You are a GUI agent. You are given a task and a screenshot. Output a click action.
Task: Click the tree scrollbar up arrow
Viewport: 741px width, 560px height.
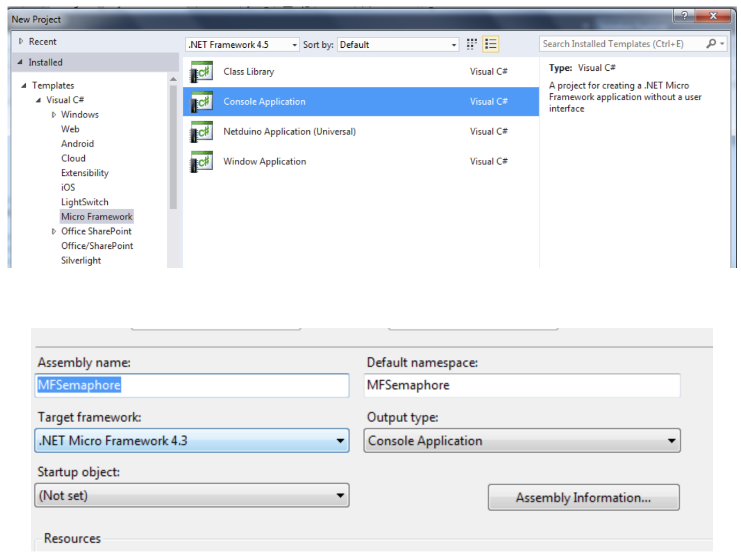click(x=173, y=79)
